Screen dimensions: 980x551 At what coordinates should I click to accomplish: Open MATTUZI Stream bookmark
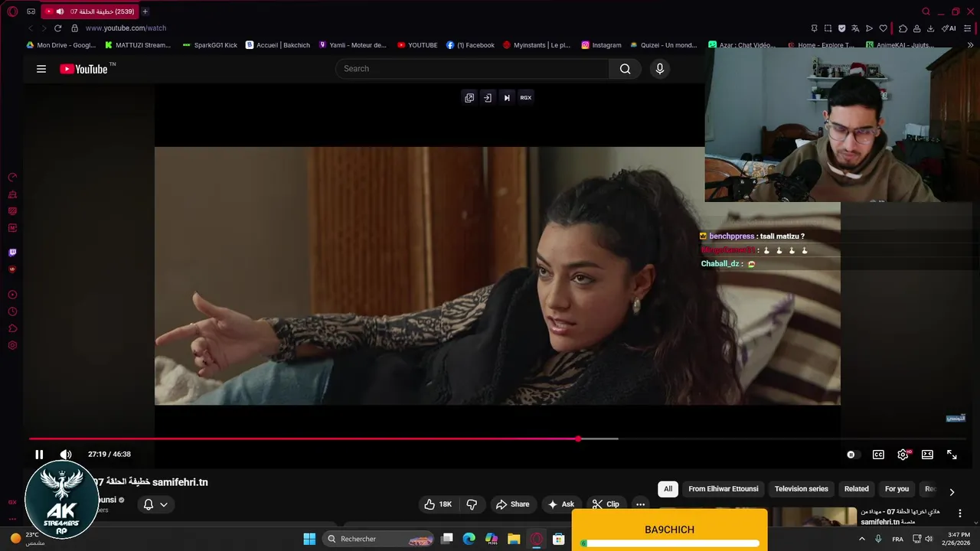(x=137, y=45)
